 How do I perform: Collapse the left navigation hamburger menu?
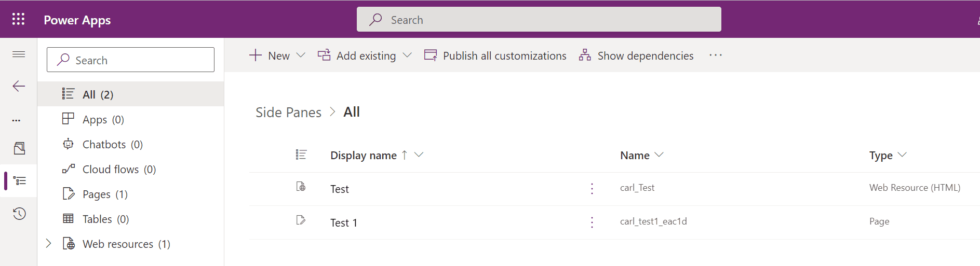19,54
